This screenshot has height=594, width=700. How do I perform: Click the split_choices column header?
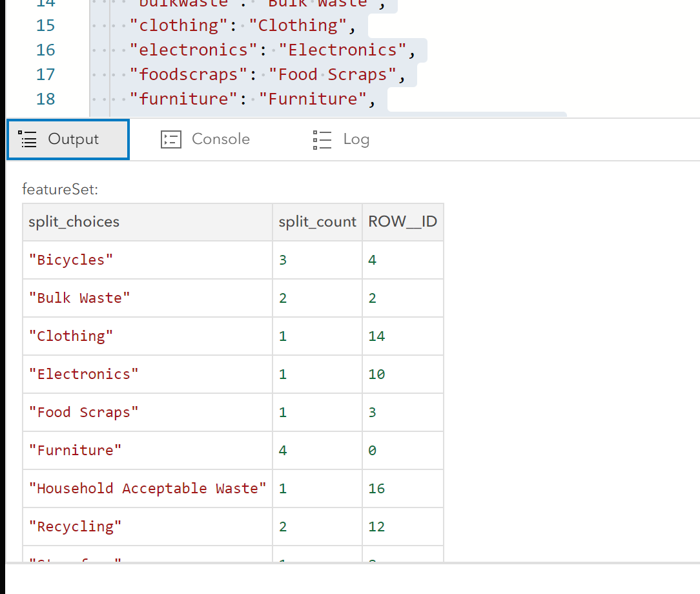[x=74, y=222]
